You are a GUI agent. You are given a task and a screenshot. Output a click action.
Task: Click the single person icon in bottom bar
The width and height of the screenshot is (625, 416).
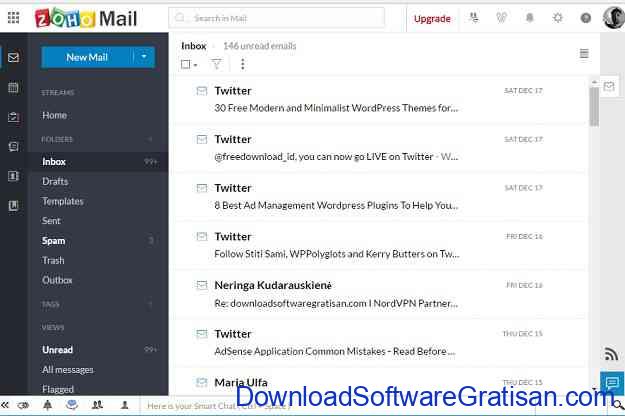(x=124, y=405)
